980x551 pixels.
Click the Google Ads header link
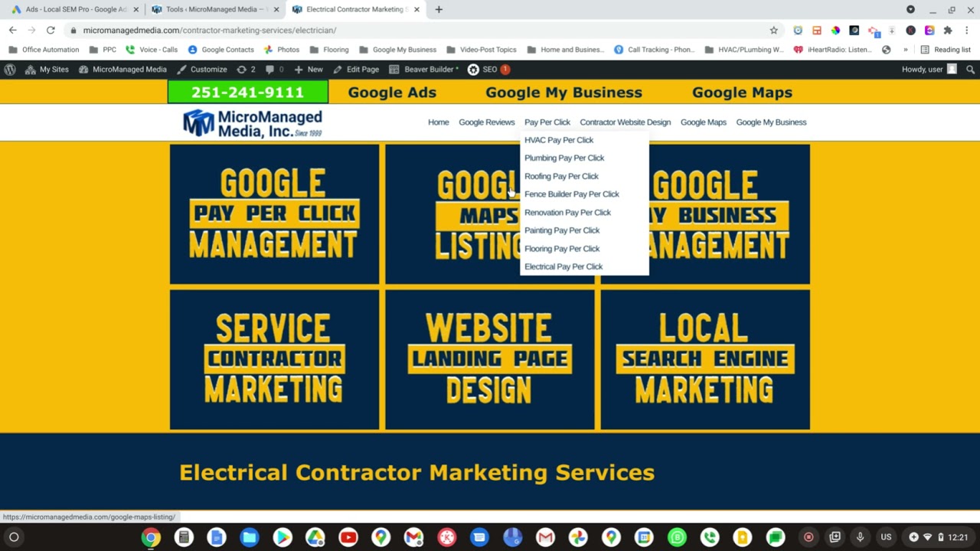392,92
